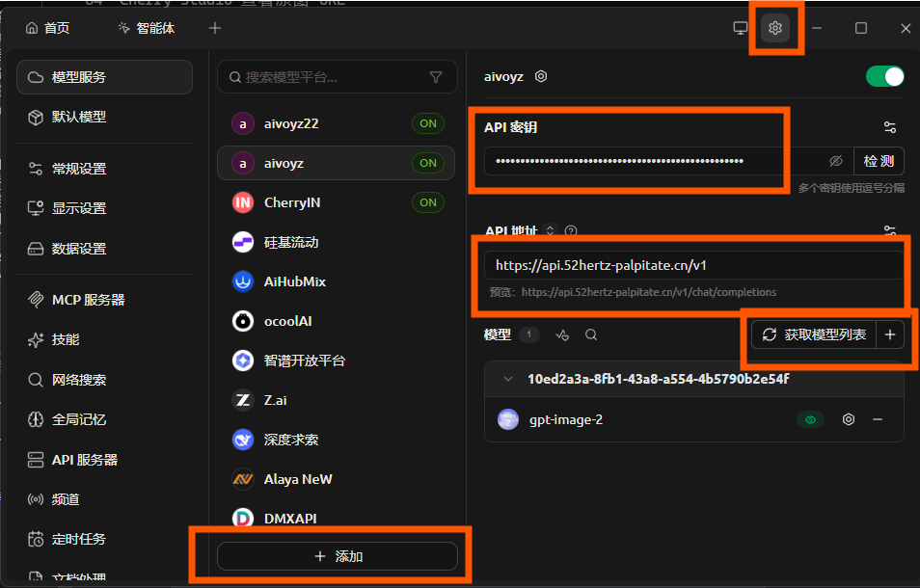This screenshot has height=588, width=920.
Task: Click the 添加 provider button
Action: click(x=338, y=556)
